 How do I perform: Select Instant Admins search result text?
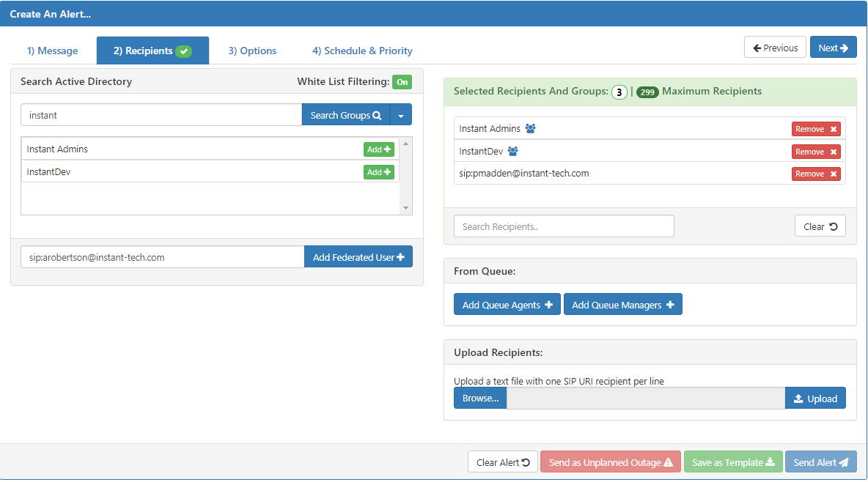(x=57, y=149)
